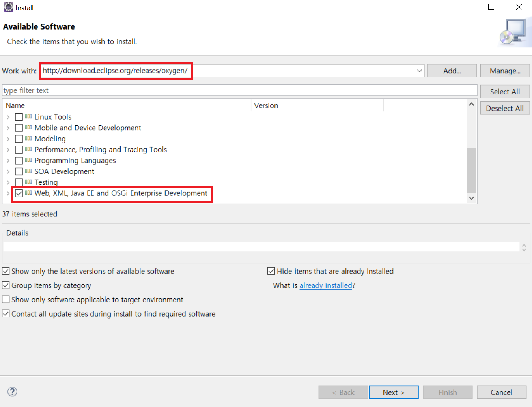
Task: Click the Next > button
Action: (x=394, y=392)
